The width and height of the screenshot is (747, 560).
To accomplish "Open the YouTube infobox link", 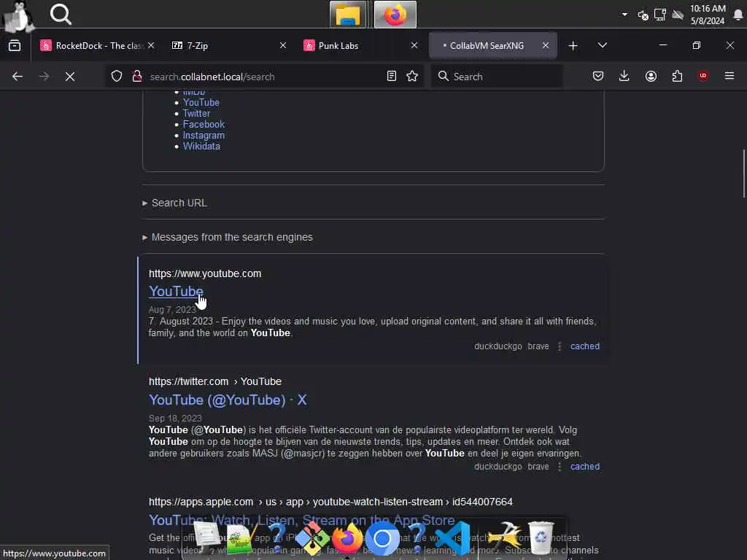I will (201, 102).
